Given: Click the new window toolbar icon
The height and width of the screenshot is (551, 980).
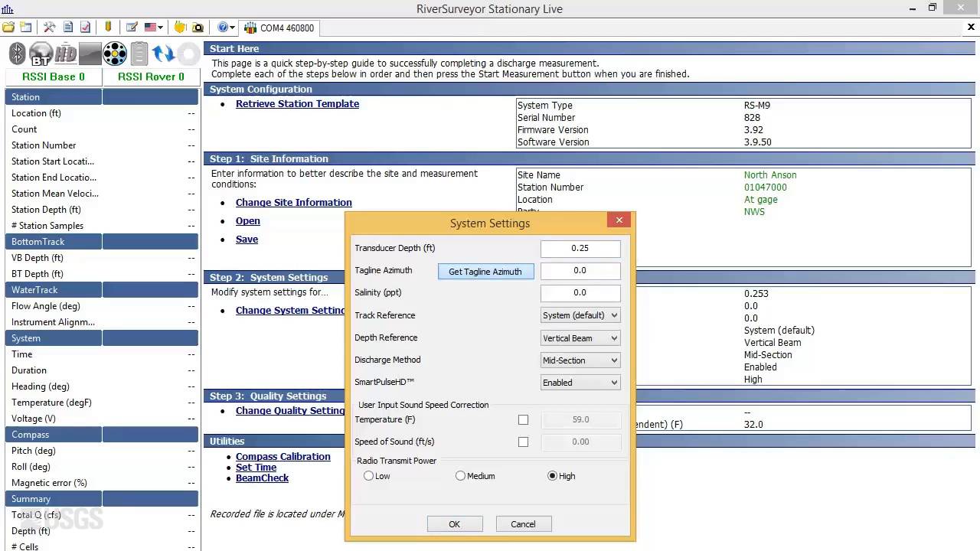Looking at the screenshot, I should pos(26,28).
